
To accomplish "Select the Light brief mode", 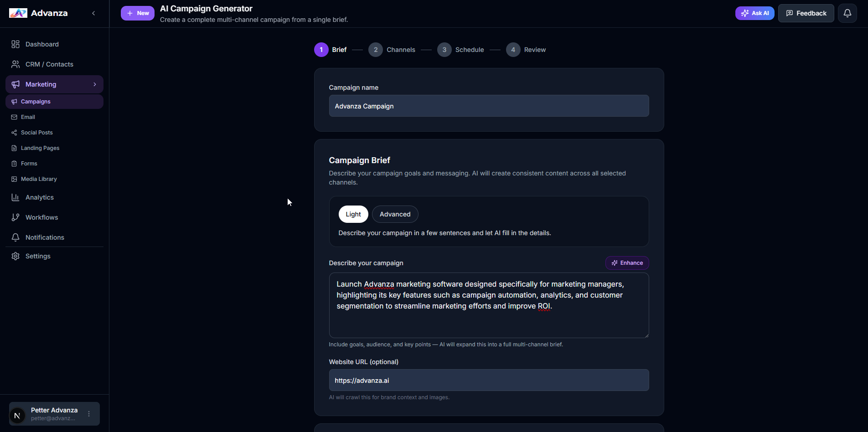I will point(353,214).
